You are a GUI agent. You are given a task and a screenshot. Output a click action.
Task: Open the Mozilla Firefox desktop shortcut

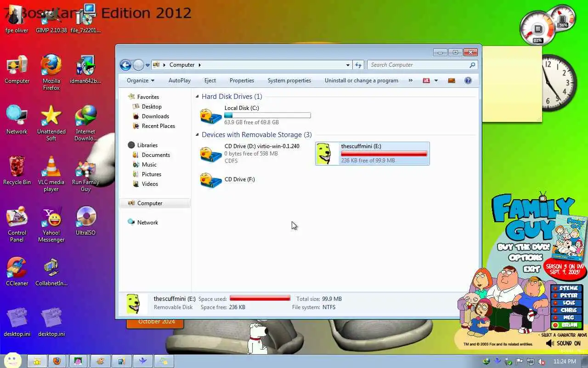click(51, 72)
